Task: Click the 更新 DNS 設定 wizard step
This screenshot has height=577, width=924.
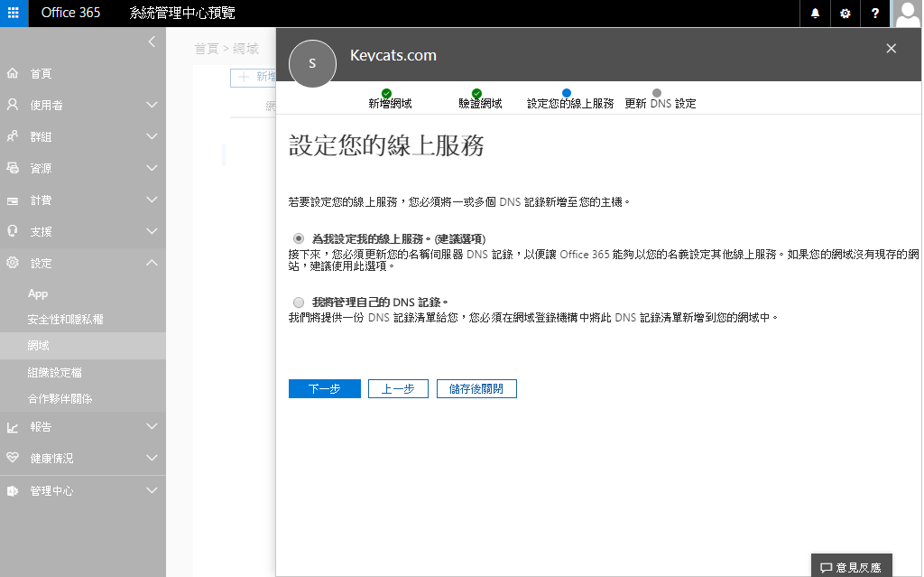Action: click(661, 99)
